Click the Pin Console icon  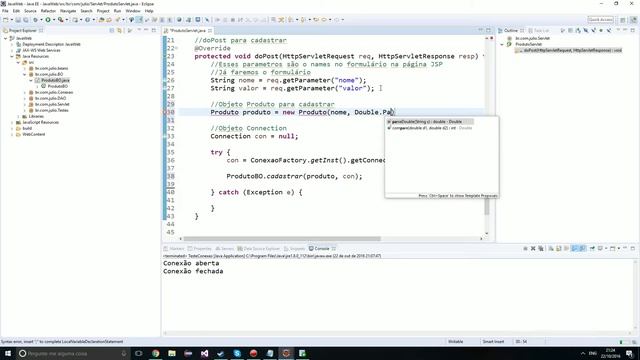click(592, 248)
